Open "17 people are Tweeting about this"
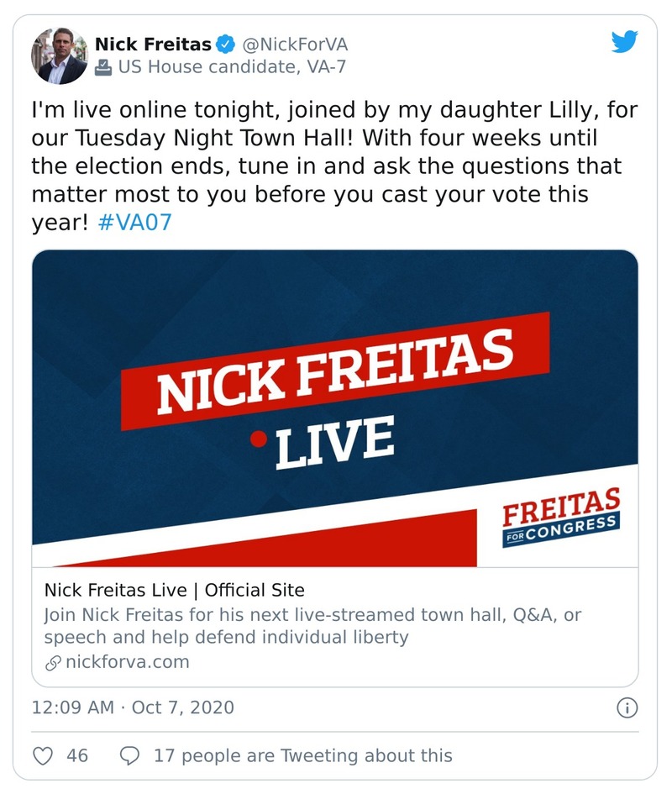 [302, 755]
